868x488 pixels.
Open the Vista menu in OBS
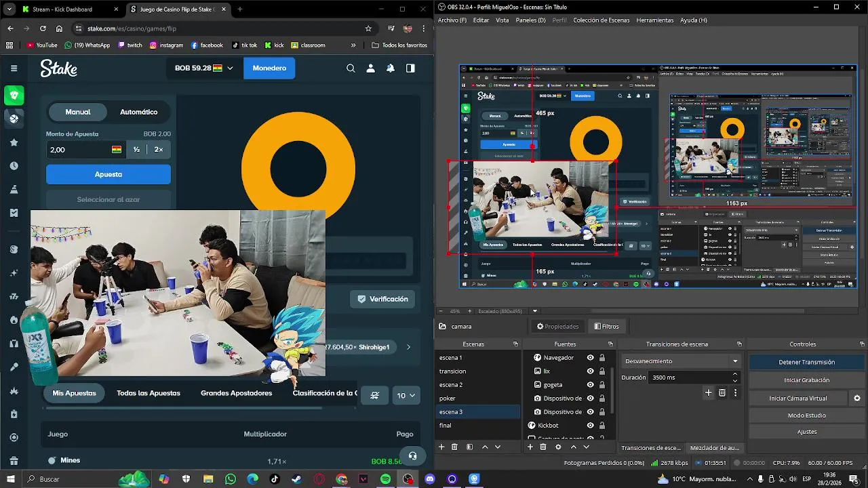point(502,20)
